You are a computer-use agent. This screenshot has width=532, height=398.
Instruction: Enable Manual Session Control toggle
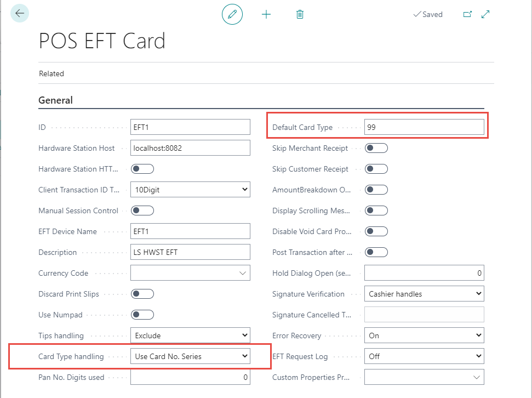coord(142,211)
